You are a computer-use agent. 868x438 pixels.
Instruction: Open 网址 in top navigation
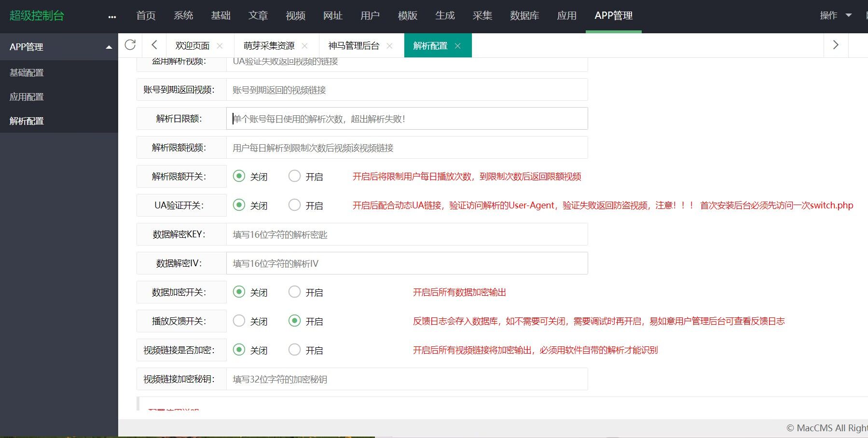(x=333, y=15)
